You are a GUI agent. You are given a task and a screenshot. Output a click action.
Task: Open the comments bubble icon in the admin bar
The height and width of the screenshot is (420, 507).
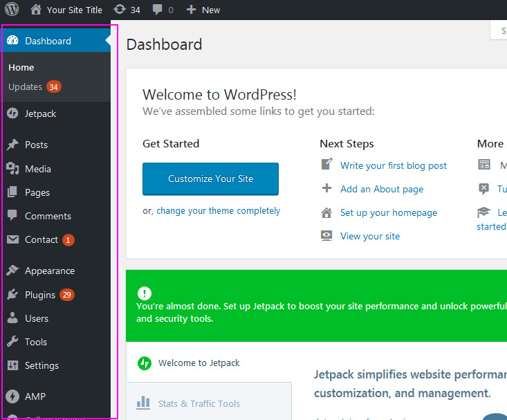click(157, 10)
